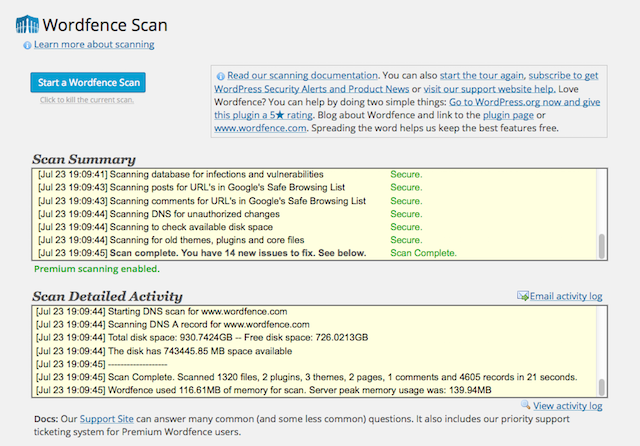Select the Scan Detailed Activity heading
This screenshot has width=640, height=446.
pyautogui.click(x=107, y=296)
